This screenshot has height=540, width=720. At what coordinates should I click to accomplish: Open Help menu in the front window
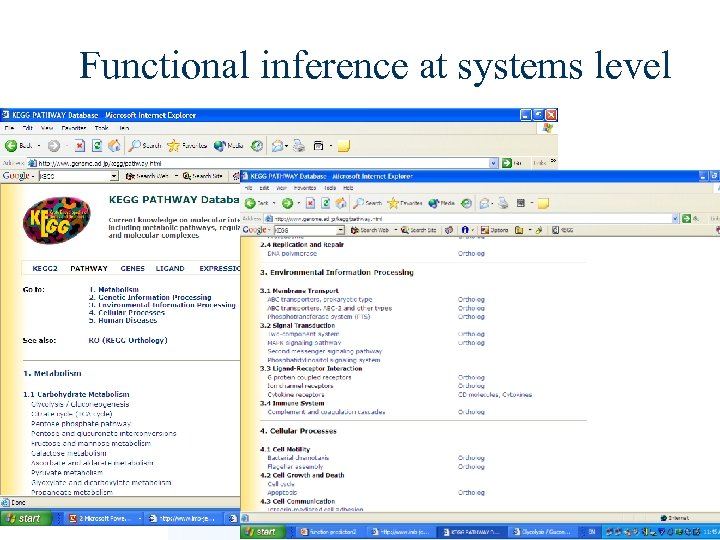(349, 188)
